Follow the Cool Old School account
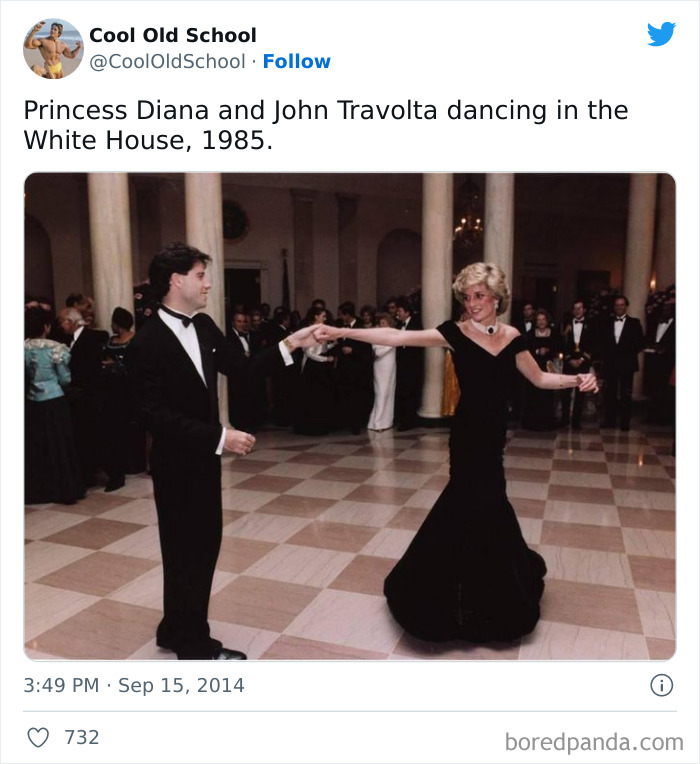This screenshot has height=764, width=700. [x=296, y=62]
